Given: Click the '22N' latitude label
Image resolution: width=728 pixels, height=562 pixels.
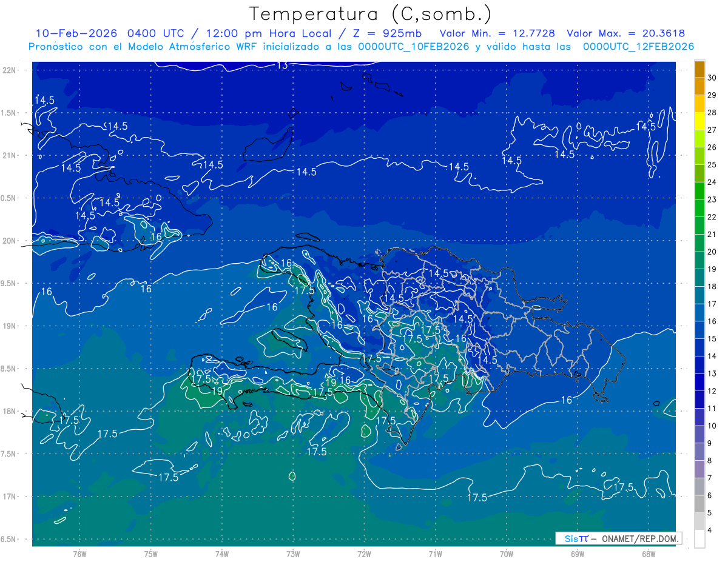Looking at the screenshot, I should [x=10, y=70].
